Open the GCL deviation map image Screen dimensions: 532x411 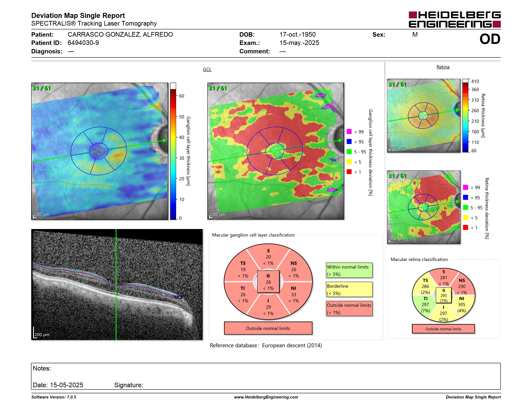coord(276,151)
